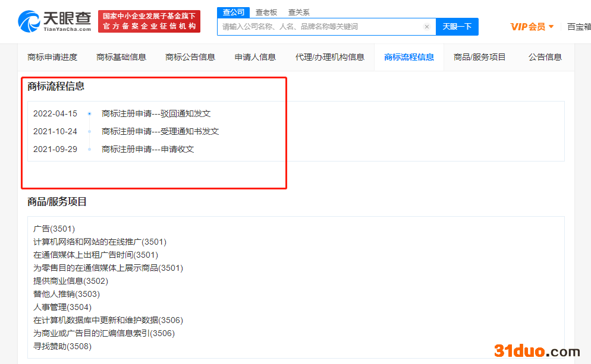Screen dimensions: 591x364
Task: Click the dot beside the 2022-04-15 entry
Action: pyautogui.click(x=90, y=113)
